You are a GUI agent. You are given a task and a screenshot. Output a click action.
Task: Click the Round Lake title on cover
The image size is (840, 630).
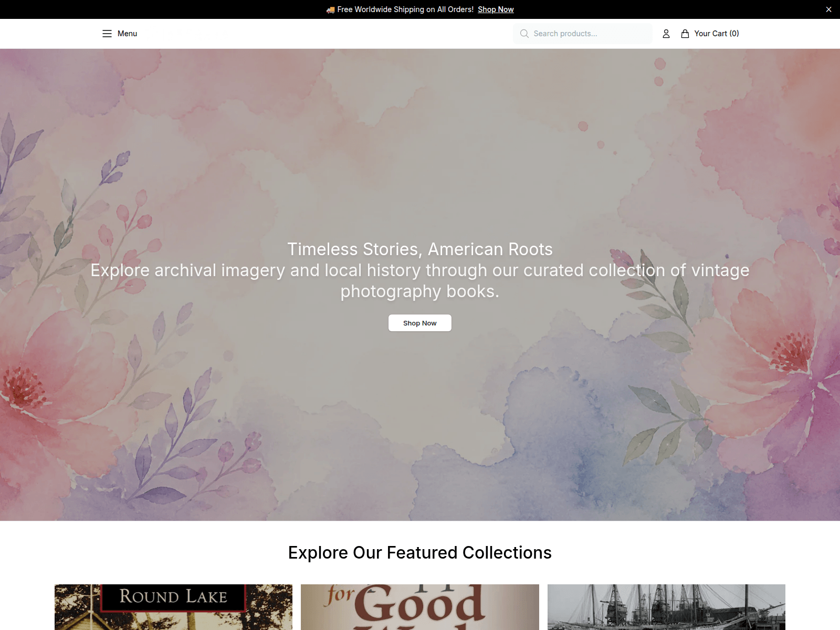tap(173, 596)
